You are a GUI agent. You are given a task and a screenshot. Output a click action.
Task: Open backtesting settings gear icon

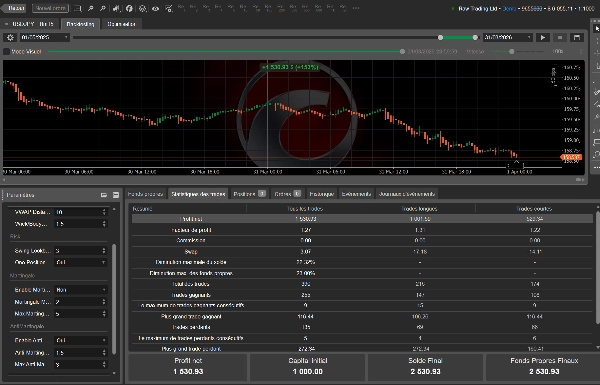(x=10, y=38)
